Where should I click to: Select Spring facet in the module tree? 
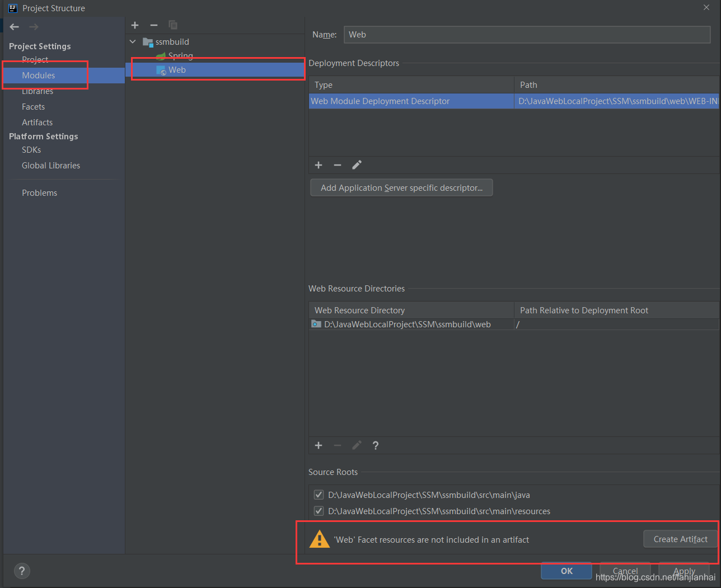pos(180,56)
